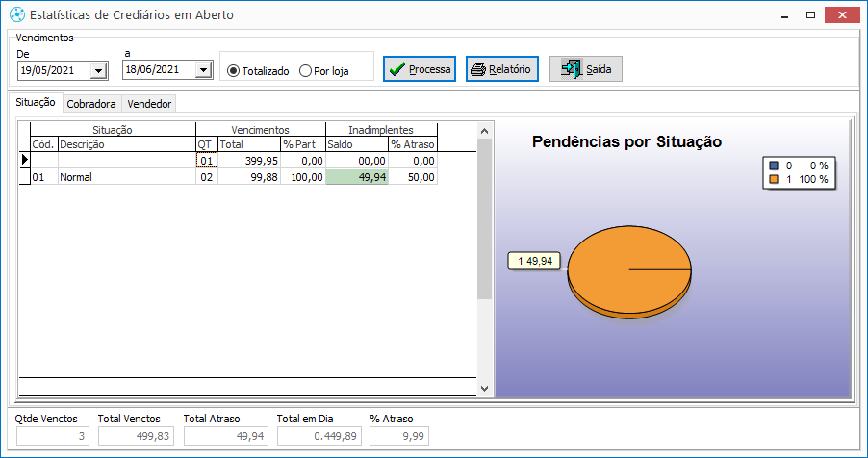Click the orange legend swatch for 1
The height and width of the screenshot is (458, 868).
click(x=774, y=179)
